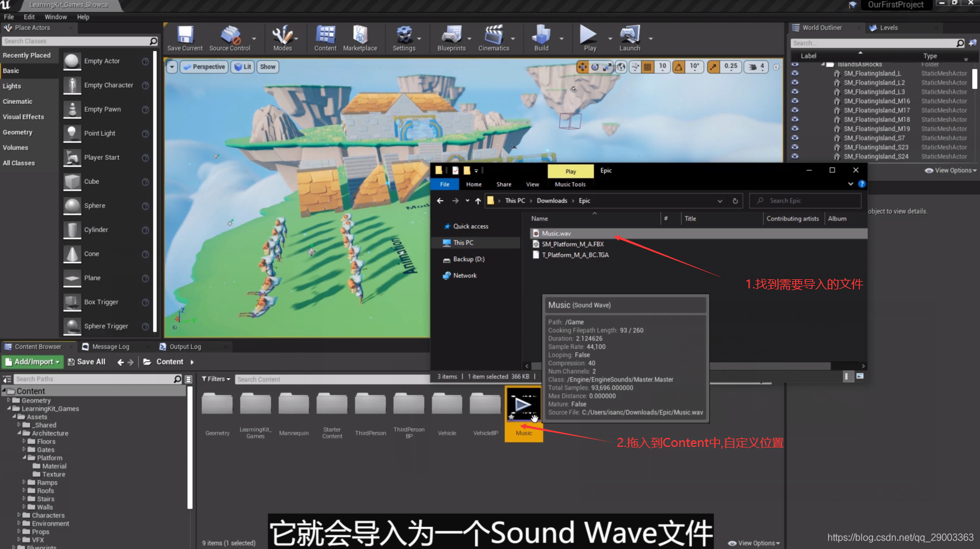Image resolution: width=980 pixels, height=549 pixels.
Task: Open the Lit view mode dropdown
Action: tap(243, 67)
